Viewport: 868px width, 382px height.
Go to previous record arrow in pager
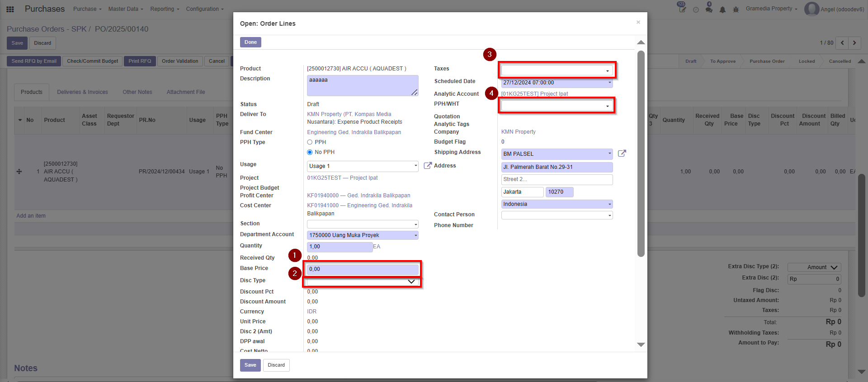842,43
